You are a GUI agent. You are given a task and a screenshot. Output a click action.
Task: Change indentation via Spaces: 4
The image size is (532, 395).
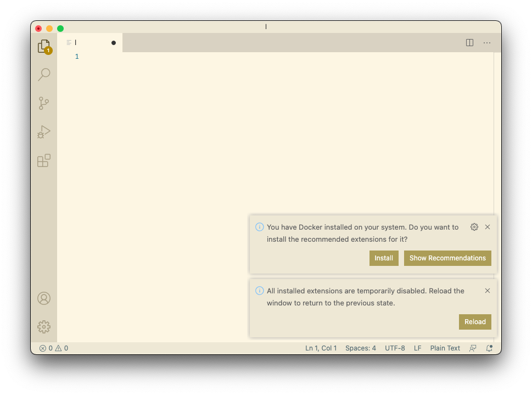(360, 348)
